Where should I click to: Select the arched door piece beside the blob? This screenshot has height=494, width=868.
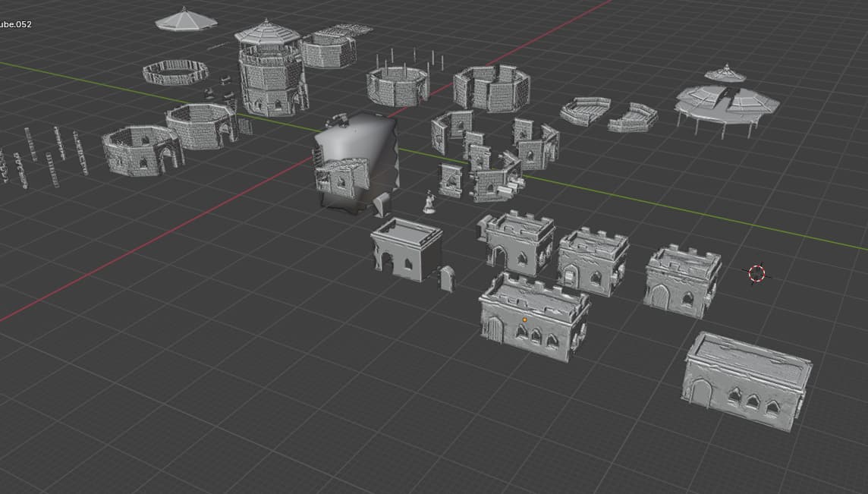point(382,204)
